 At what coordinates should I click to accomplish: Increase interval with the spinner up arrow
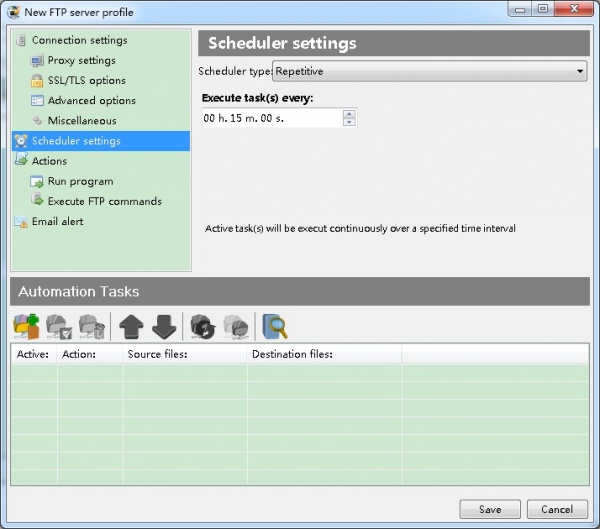coord(349,113)
